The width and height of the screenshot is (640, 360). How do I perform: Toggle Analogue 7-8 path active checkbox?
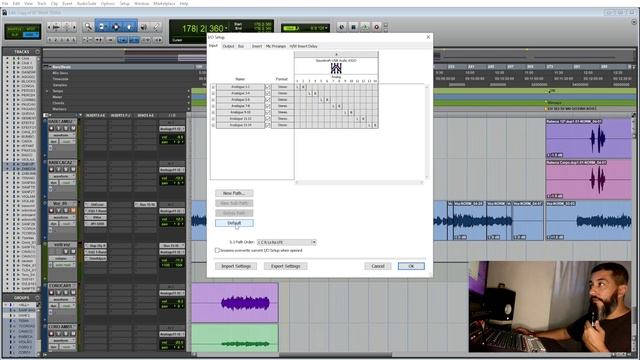click(x=268, y=106)
